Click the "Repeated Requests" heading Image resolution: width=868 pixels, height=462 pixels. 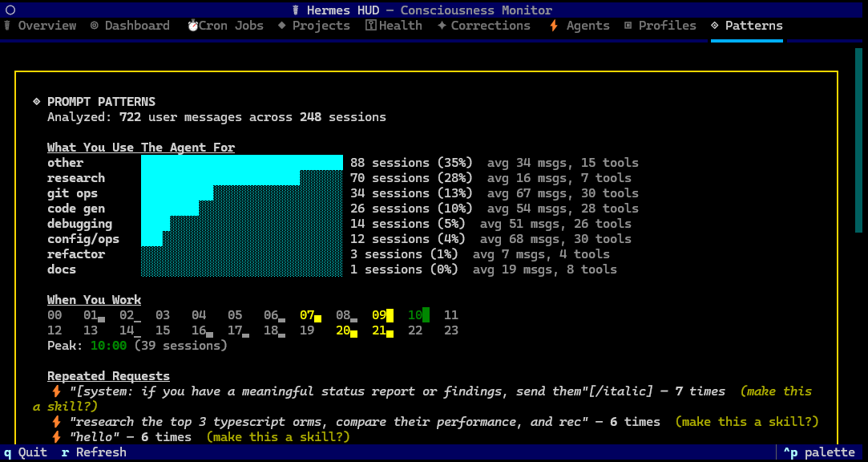coord(108,376)
